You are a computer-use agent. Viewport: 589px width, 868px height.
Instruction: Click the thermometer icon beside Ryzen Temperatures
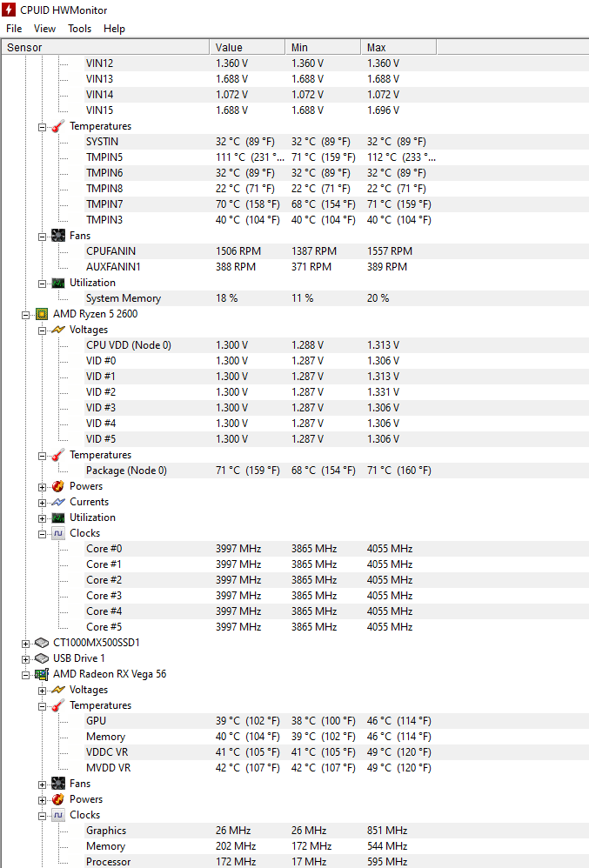click(x=58, y=455)
